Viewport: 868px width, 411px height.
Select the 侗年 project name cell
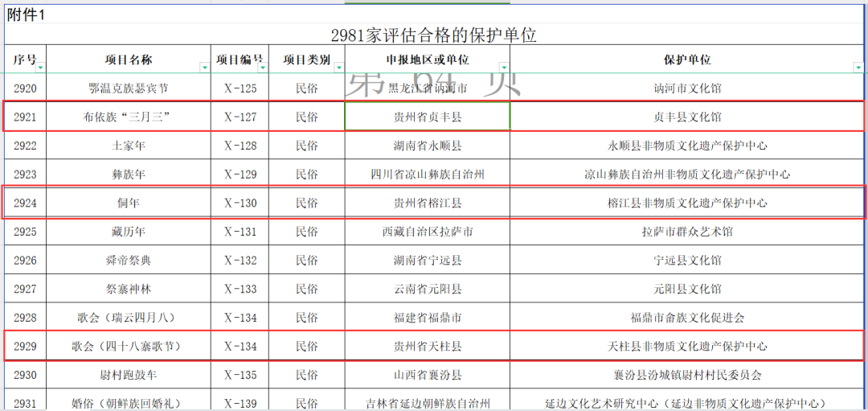point(129,203)
